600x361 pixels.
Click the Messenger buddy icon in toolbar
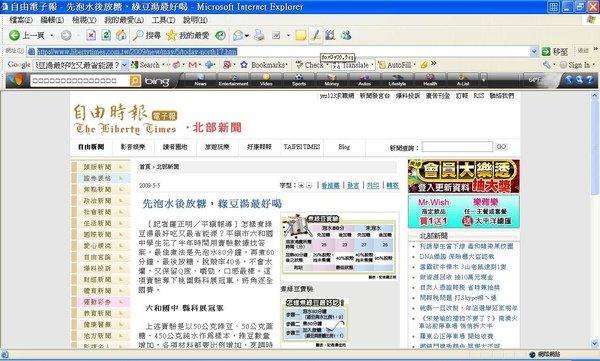coord(346,36)
